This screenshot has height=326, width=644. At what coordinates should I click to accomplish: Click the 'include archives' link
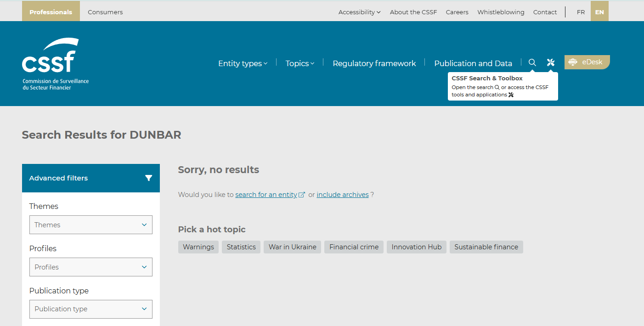tap(343, 195)
